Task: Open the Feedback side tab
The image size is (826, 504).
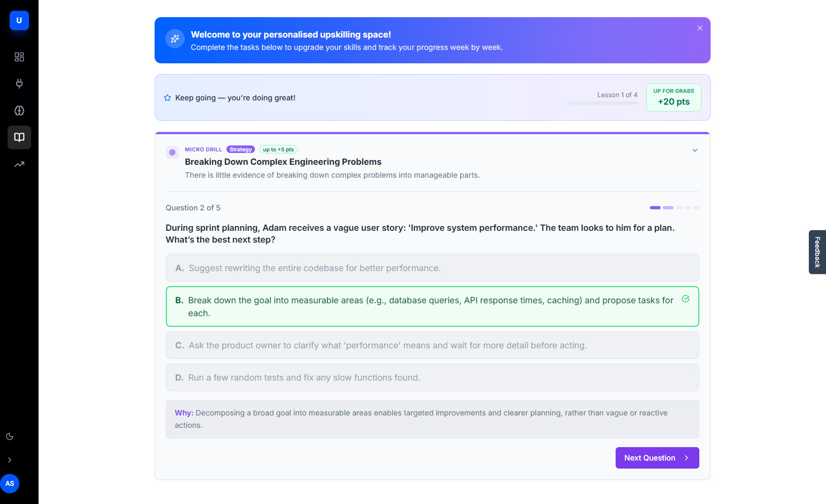Action: (x=817, y=252)
